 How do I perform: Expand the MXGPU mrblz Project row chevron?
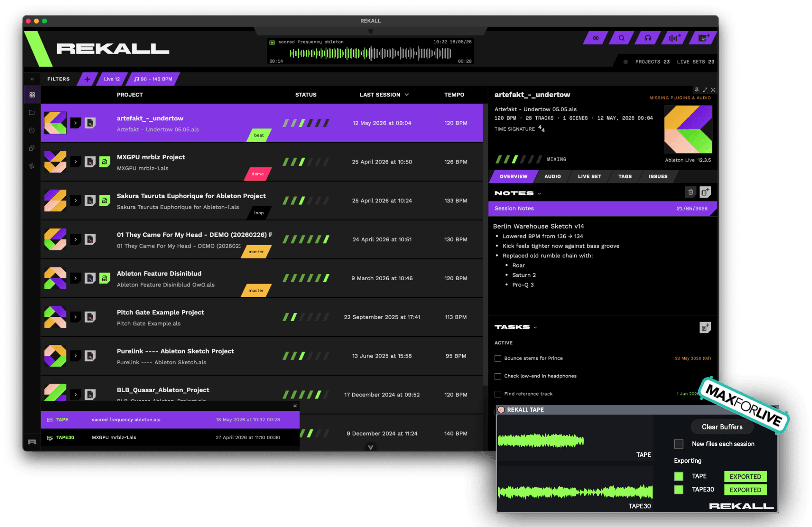point(75,162)
